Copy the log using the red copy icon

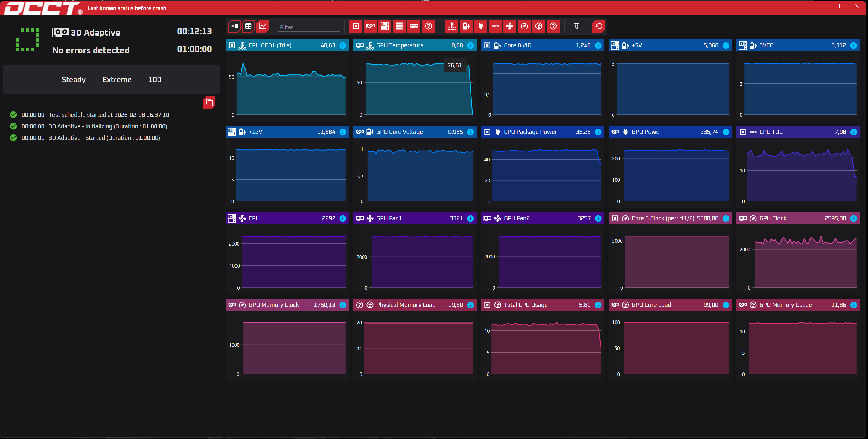coord(209,103)
